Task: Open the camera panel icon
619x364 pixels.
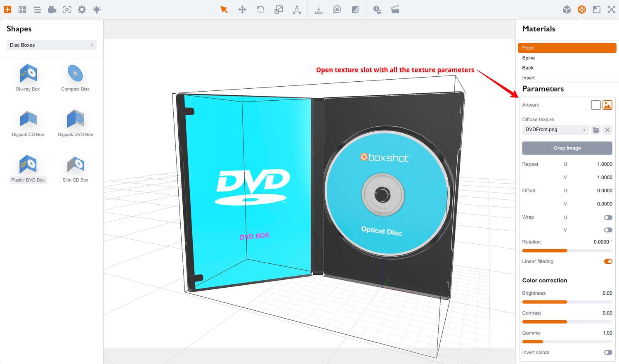Action: coord(52,9)
